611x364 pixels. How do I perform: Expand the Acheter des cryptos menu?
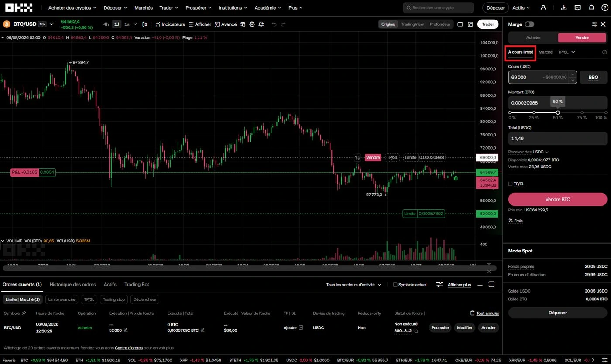tap(72, 8)
